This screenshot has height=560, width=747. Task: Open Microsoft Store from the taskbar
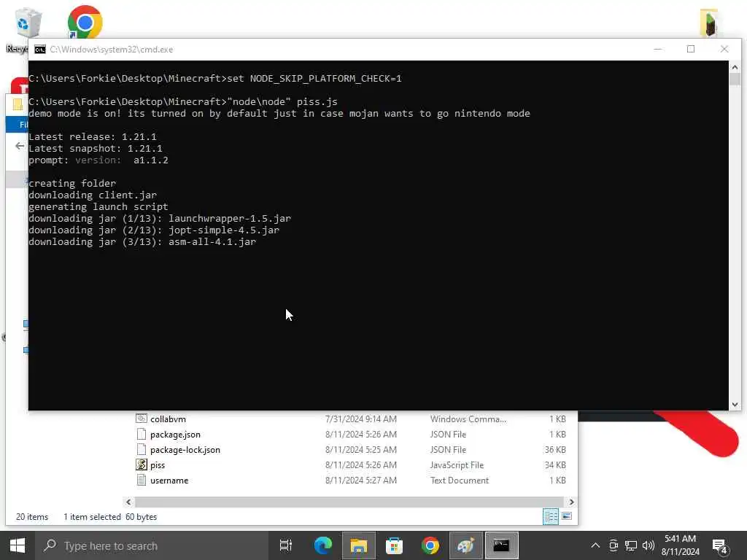click(x=395, y=545)
